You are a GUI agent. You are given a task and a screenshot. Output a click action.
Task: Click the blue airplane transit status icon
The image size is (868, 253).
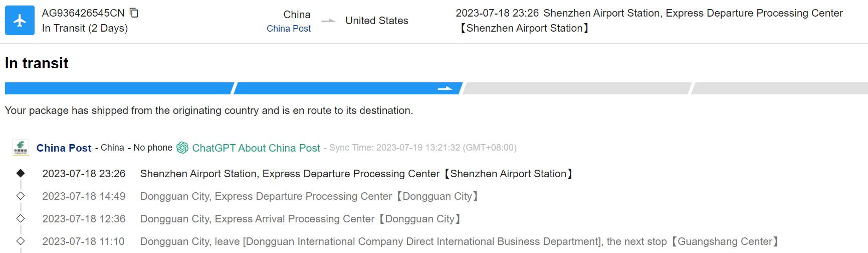pos(20,21)
